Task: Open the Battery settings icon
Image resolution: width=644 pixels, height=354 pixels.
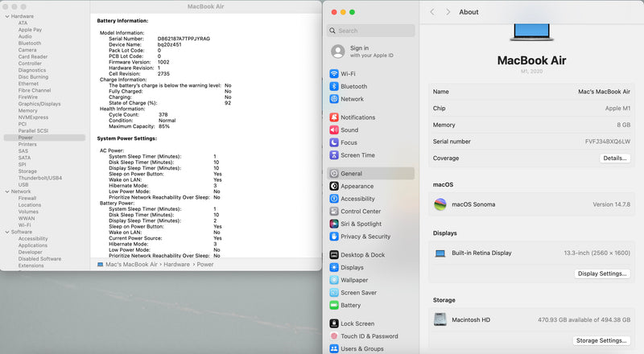Action: click(334, 306)
